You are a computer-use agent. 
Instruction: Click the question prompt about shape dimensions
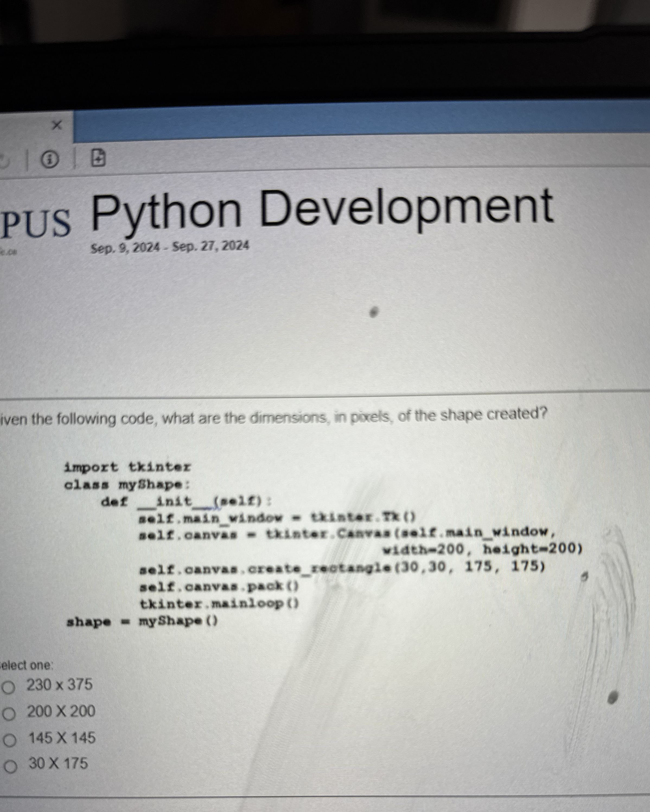click(275, 417)
